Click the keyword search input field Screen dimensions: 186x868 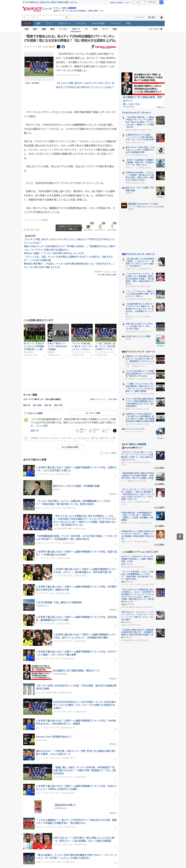pos(43,18)
